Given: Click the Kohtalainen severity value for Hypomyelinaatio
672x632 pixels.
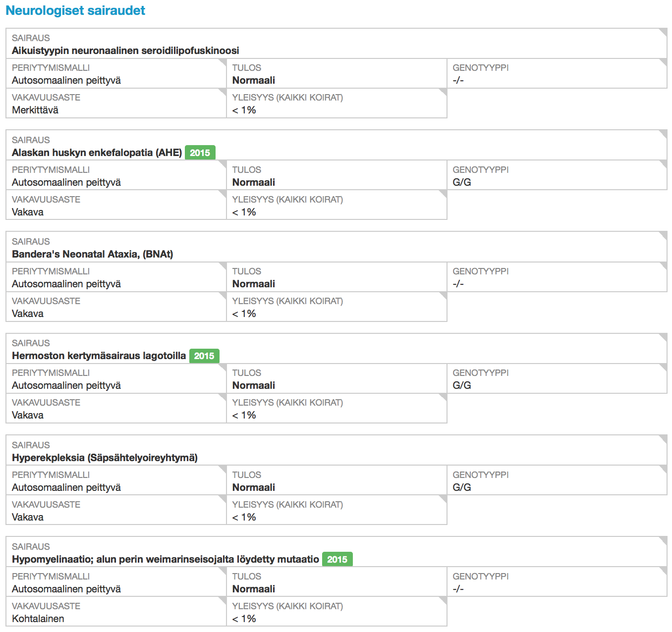Looking at the screenshot, I should pos(38,619).
